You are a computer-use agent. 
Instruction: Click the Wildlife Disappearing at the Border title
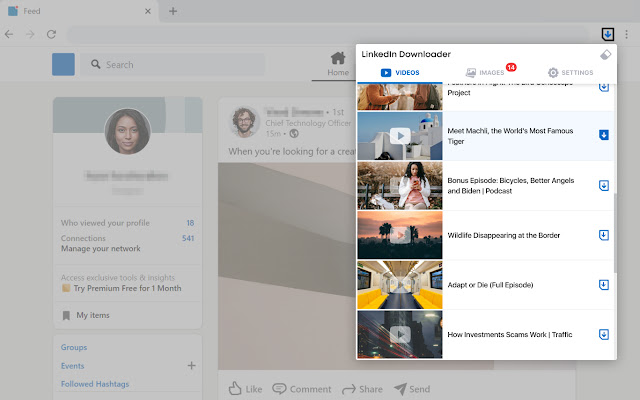tap(504, 235)
